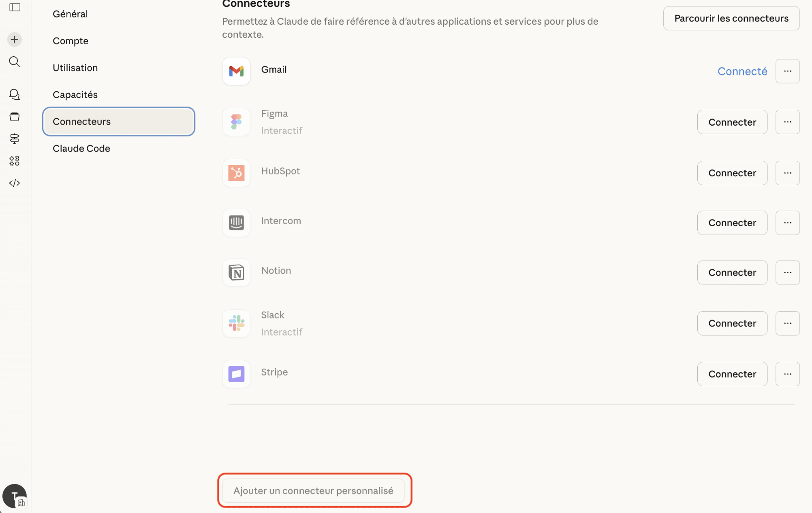This screenshot has height=513, width=812.
Task: Click the Figma connector name
Action: point(274,113)
